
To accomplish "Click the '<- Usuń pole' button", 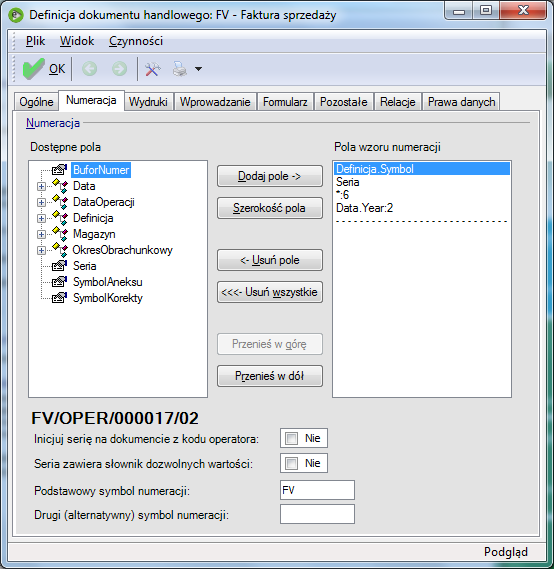I will [270, 260].
